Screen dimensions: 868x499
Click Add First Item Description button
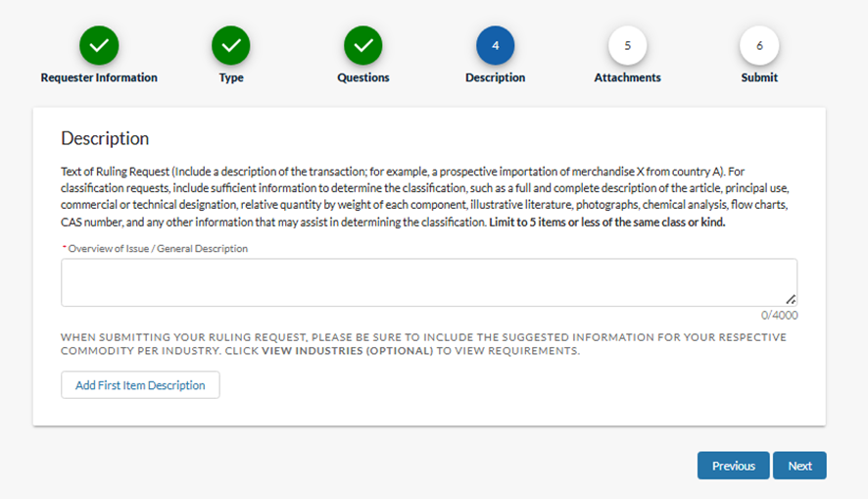[x=140, y=385]
